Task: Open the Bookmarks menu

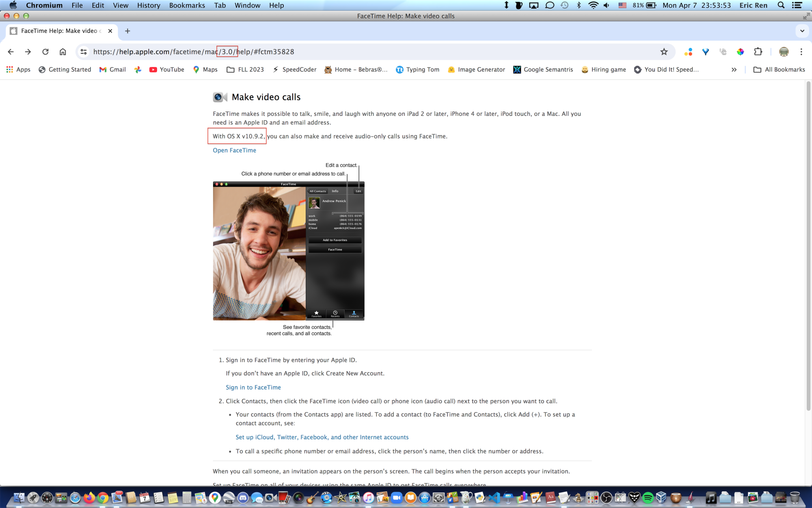Action: 187,5
